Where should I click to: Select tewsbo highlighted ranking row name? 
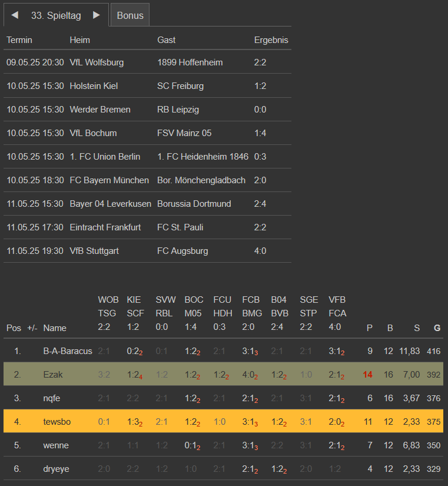pyautogui.click(x=57, y=422)
